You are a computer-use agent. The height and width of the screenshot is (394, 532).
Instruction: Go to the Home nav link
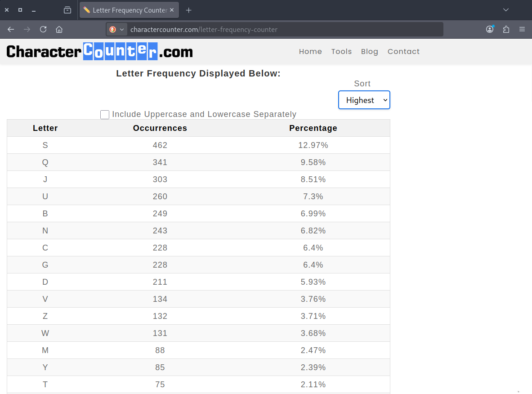pyautogui.click(x=310, y=51)
